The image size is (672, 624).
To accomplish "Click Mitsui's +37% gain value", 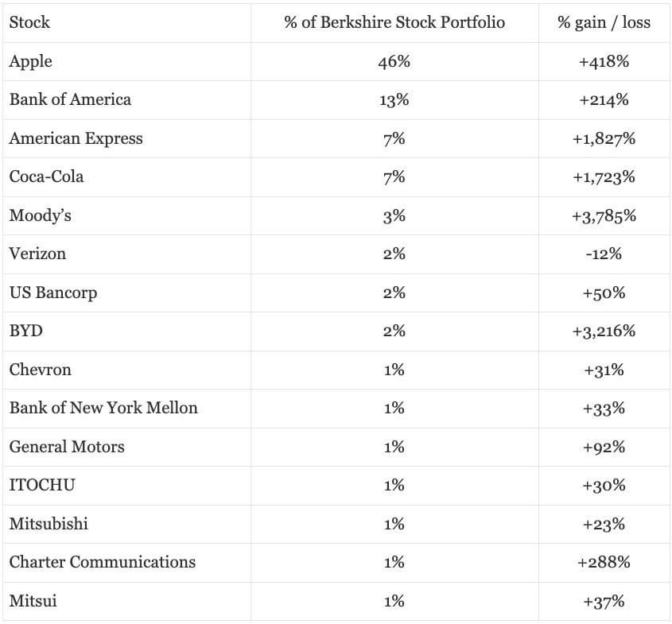I will (604, 601).
